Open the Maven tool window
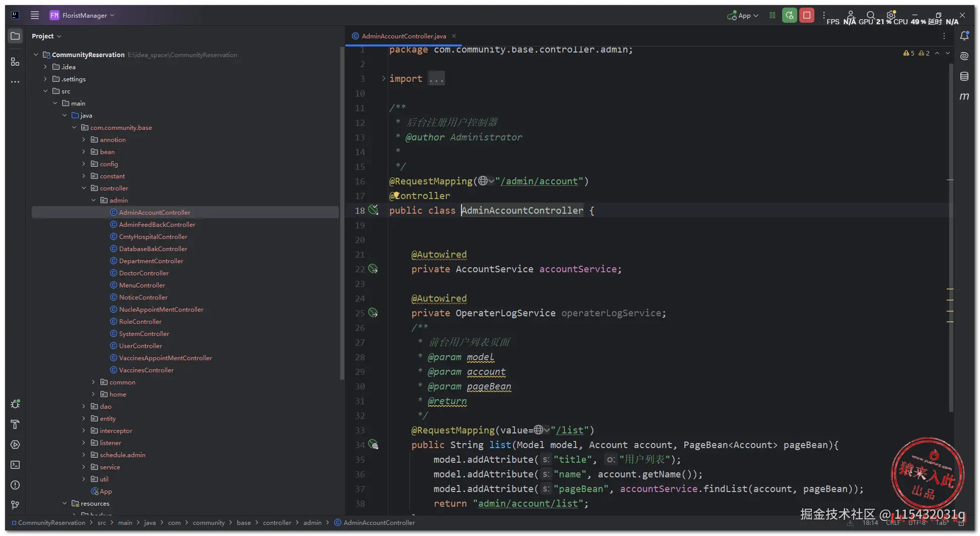The width and height of the screenshot is (980, 536). pyautogui.click(x=964, y=96)
